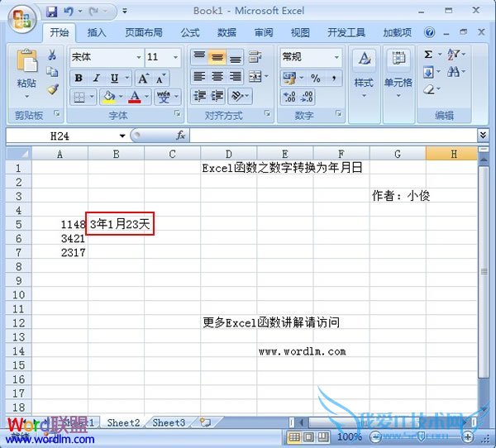This screenshot has width=496, height=448.
Task: Open Find and Select binoculars
Action: point(454,72)
